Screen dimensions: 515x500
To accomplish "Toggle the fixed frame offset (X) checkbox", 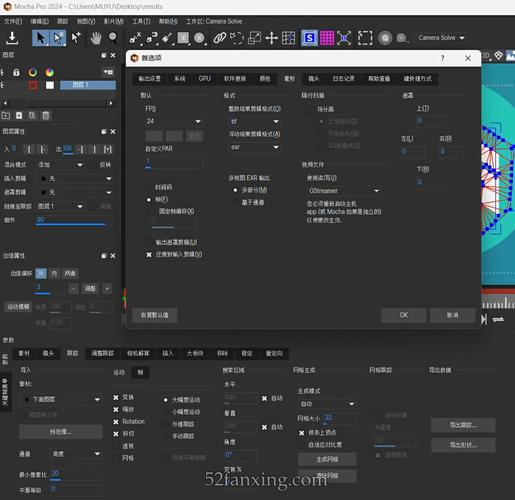I will [152, 211].
